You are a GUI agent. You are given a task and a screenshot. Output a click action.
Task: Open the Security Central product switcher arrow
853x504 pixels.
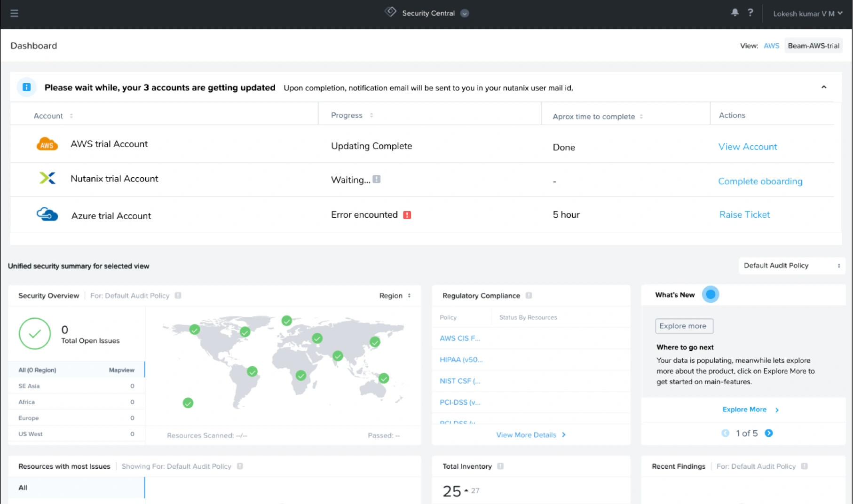click(x=465, y=13)
